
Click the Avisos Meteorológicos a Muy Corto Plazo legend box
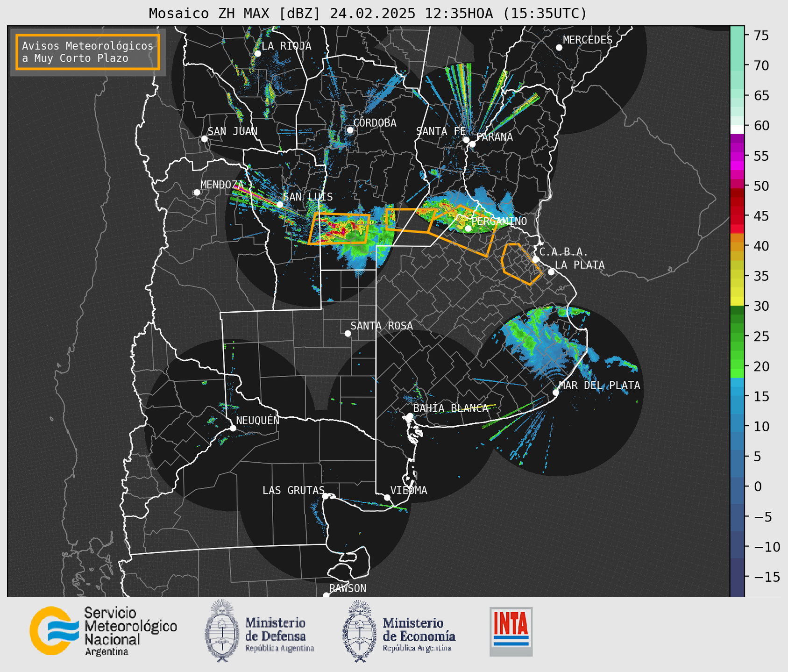click(x=88, y=52)
